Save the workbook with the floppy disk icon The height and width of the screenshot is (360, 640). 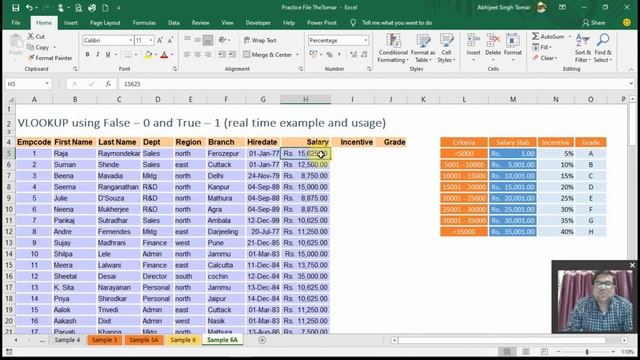point(16,7)
